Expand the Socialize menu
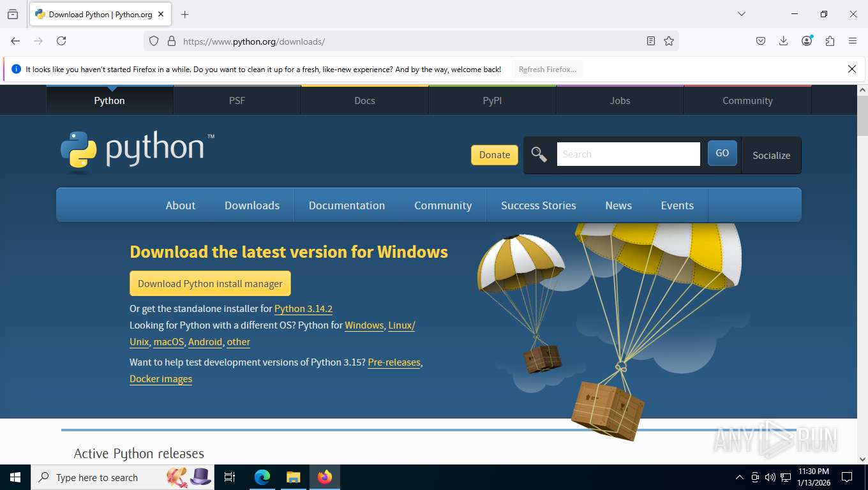The height and width of the screenshot is (490, 868). pyautogui.click(x=771, y=155)
